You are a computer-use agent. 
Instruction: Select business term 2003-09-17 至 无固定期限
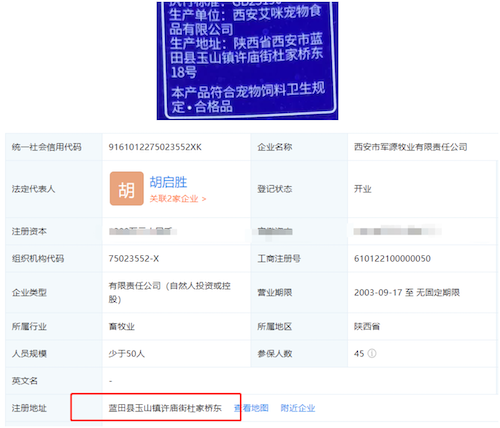tap(407, 293)
